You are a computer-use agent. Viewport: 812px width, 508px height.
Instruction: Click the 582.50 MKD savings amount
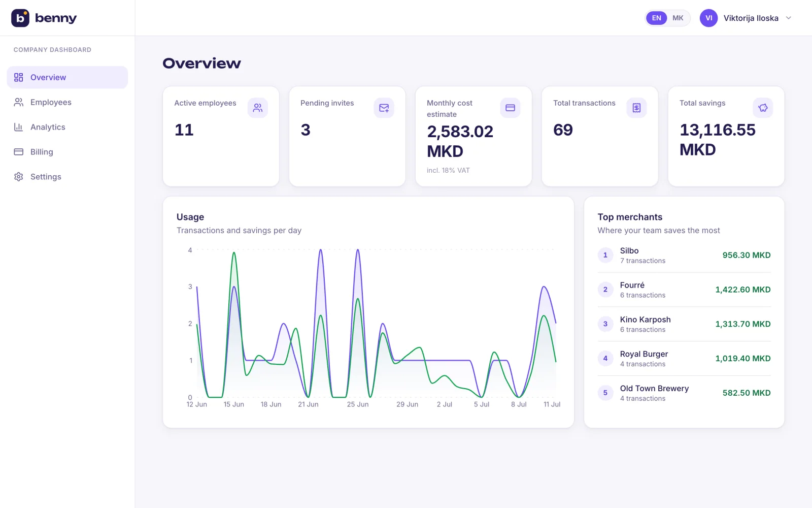747,393
